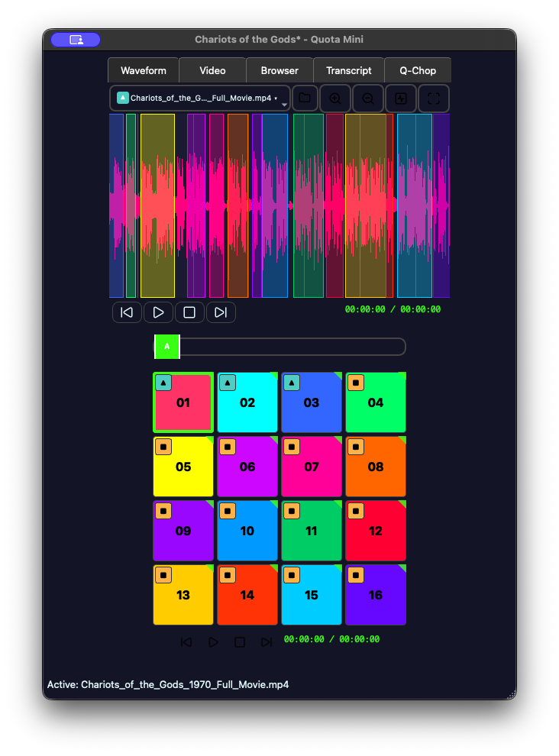Toggle fullscreen waveform view
Viewport: 559px width, 756px height.
click(434, 99)
